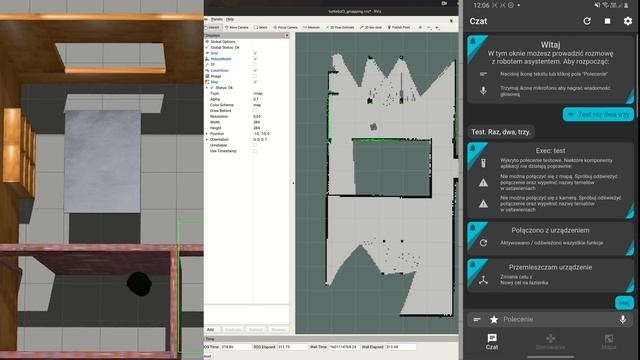Click the Topic value /map
The image size is (640, 360).
tap(258, 93)
